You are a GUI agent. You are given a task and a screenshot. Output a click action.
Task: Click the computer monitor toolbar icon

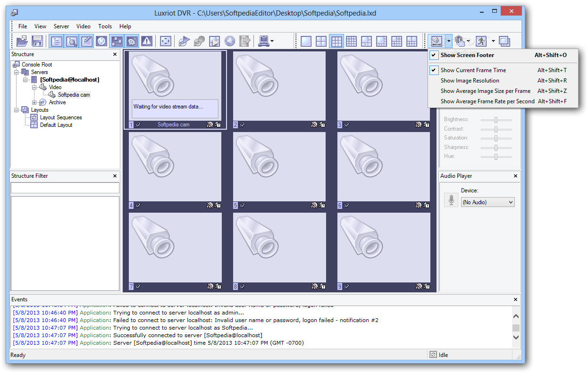pyautogui.click(x=263, y=41)
